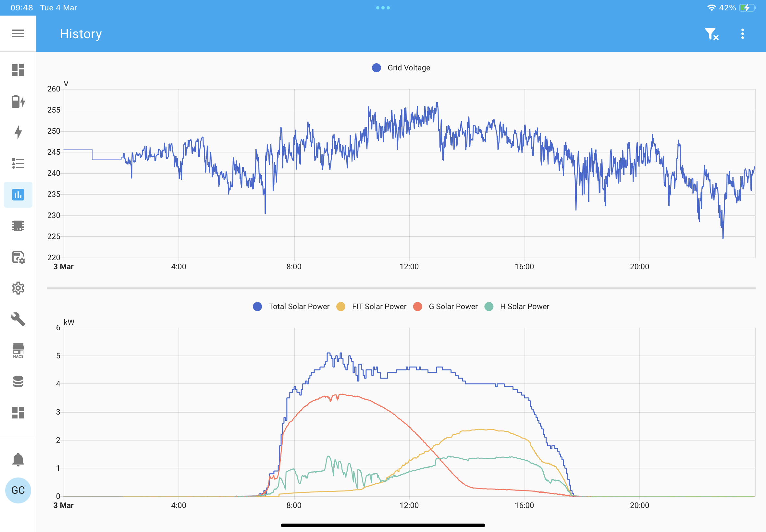Clear filters with the funnel-x icon
Screen dimensions: 766x532
712,34
